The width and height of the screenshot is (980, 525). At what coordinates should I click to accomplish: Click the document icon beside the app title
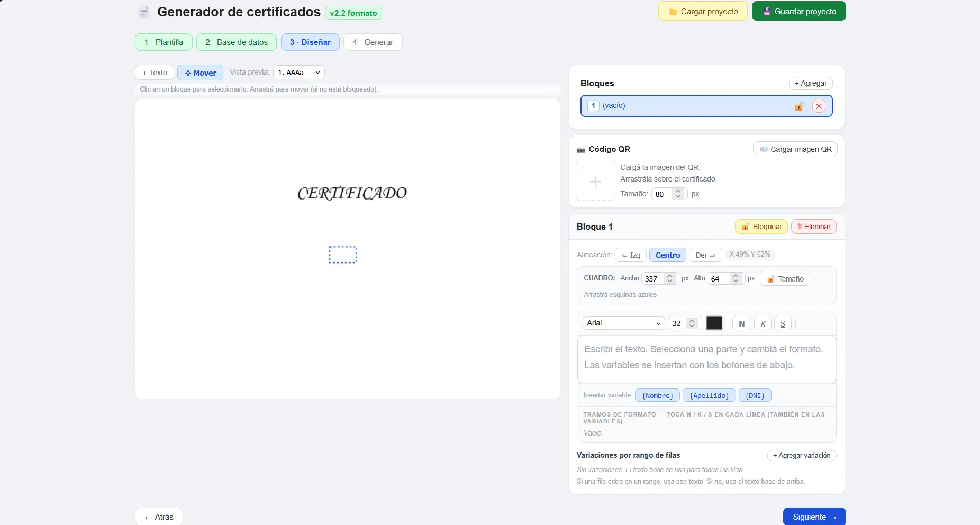(144, 12)
